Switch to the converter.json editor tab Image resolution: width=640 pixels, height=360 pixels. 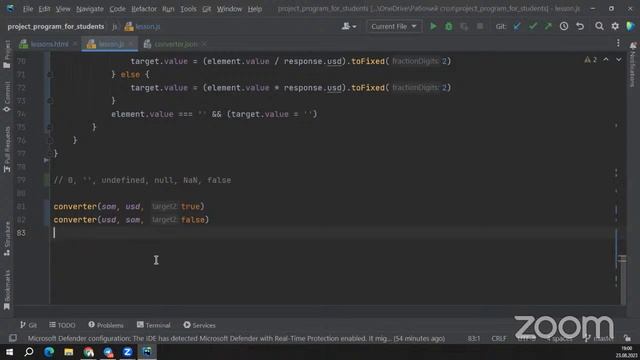click(x=176, y=44)
